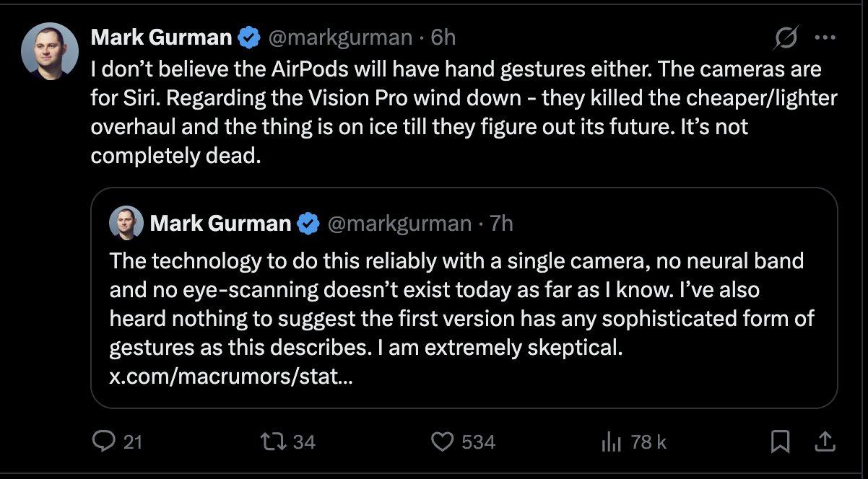
Task: Open the 6h timestamp link
Action: pyautogui.click(x=443, y=37)
